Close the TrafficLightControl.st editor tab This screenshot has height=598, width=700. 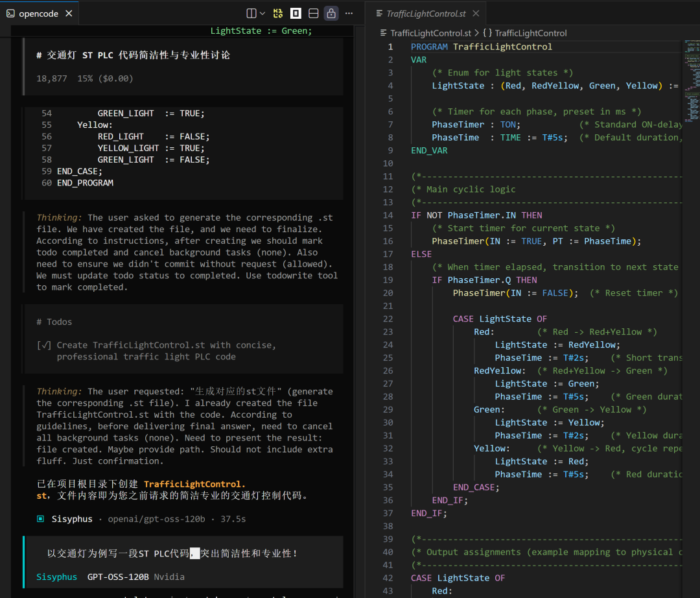(476, 13)
